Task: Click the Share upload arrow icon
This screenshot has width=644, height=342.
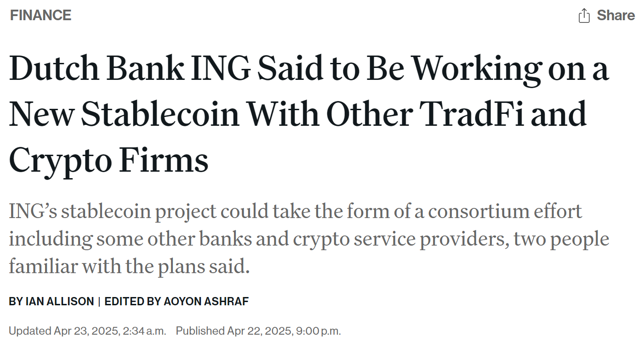Action: tap(584, 16)
